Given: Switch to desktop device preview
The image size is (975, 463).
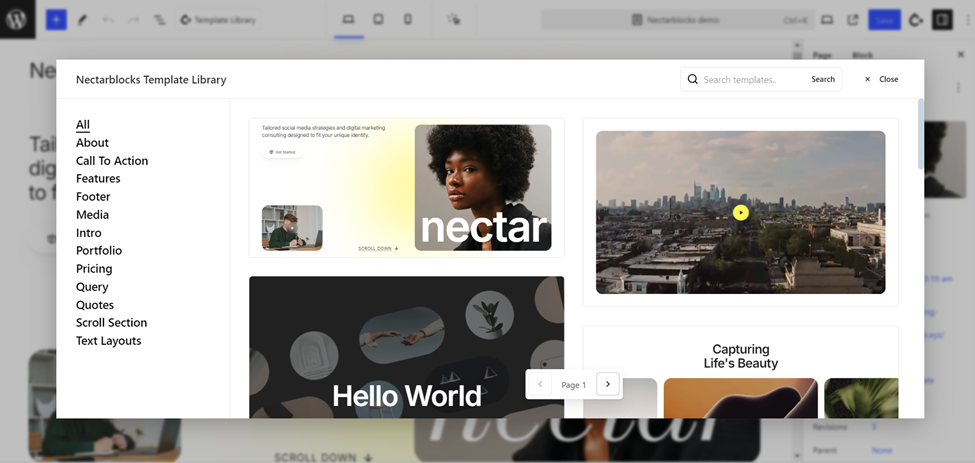Looking at the screenshot, I should [x=348, y=20].
